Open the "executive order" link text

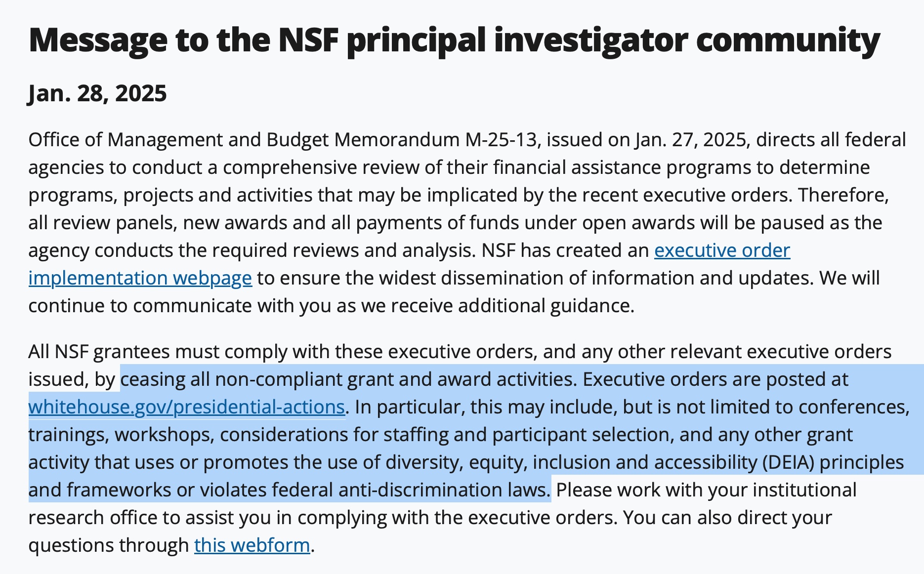(722, 251)
